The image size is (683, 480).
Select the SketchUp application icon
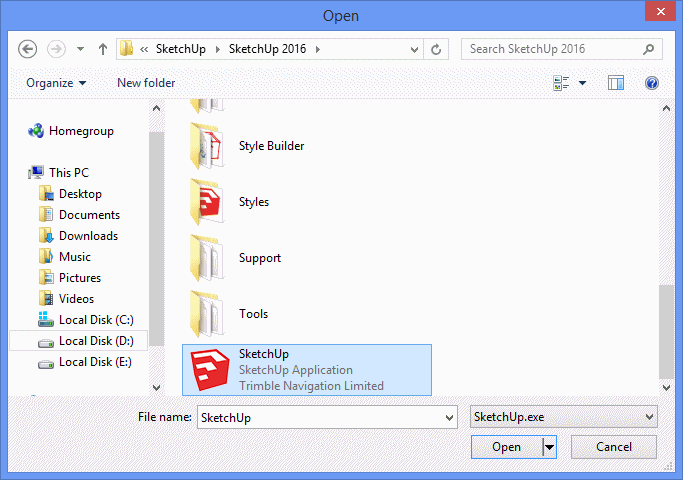(x=210, y=370)
